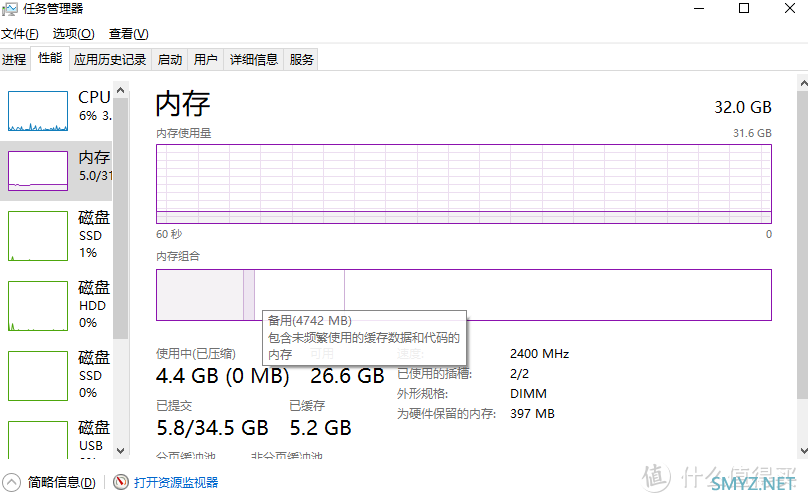
Task: Select the HDD disk graph in sidebar
Action: point(37,305)
